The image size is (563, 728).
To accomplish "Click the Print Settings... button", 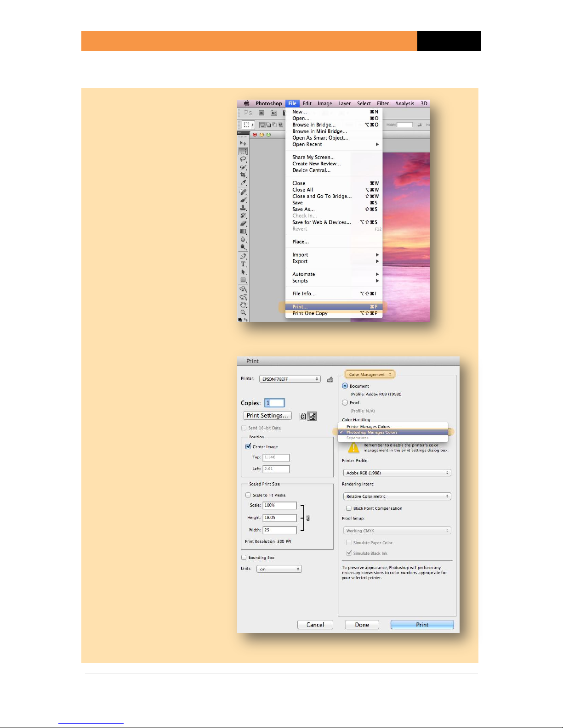I will (267, 415).
